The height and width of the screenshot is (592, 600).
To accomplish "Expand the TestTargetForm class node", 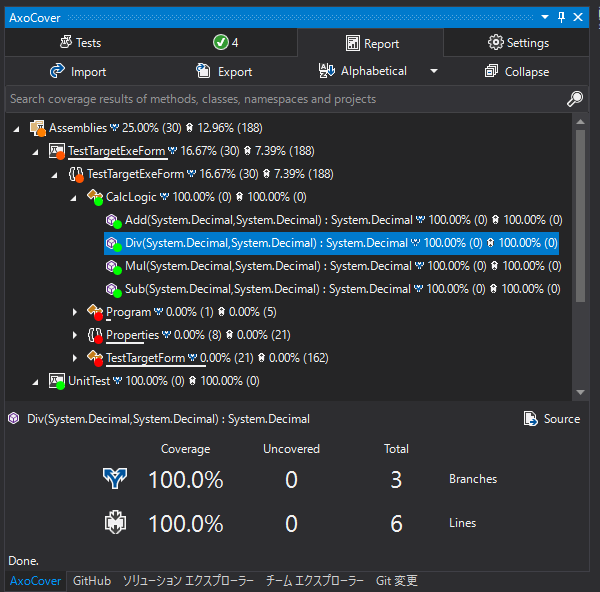I will pos(75,358).
